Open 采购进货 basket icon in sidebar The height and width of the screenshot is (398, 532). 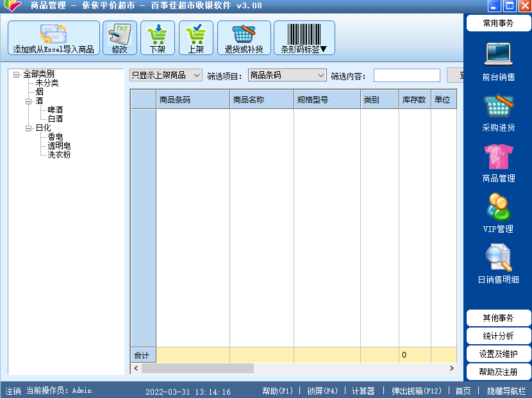[498, 106]
